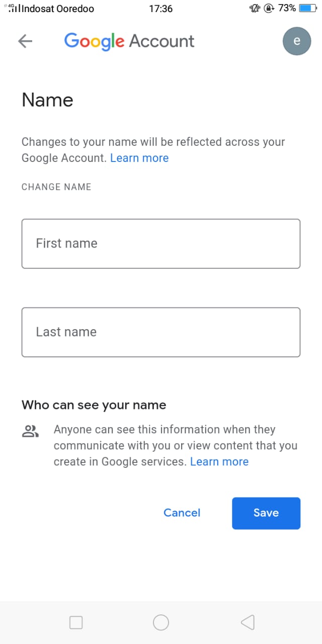The width and height of the screenshot is (322, 644).
Task: Focus the Last name field
Action: [161, 332]
